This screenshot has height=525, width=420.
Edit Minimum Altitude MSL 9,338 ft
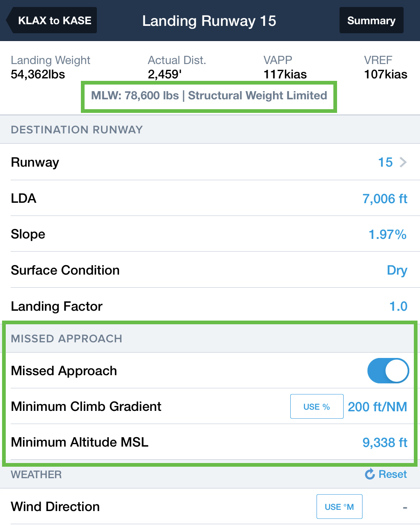pos(385,442)
